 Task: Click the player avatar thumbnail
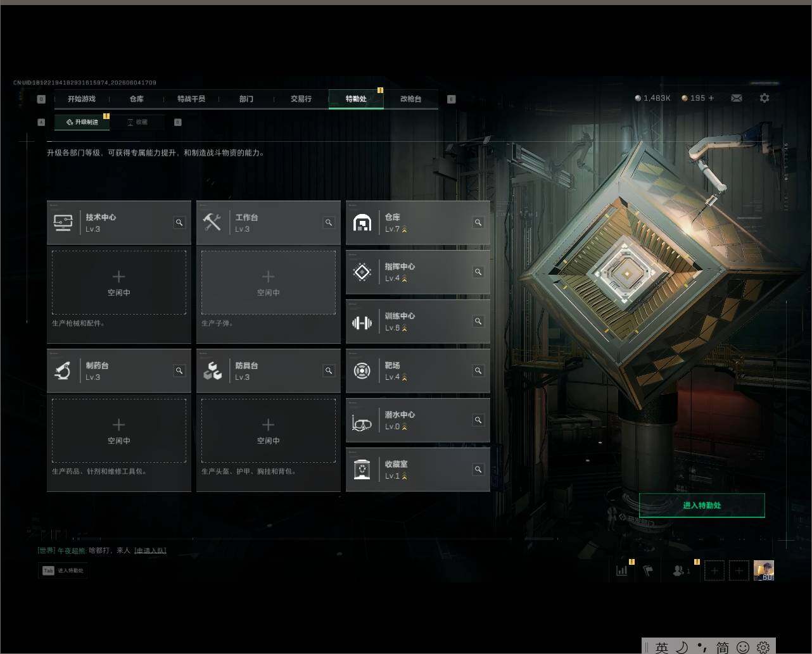[x=764, y=570]
